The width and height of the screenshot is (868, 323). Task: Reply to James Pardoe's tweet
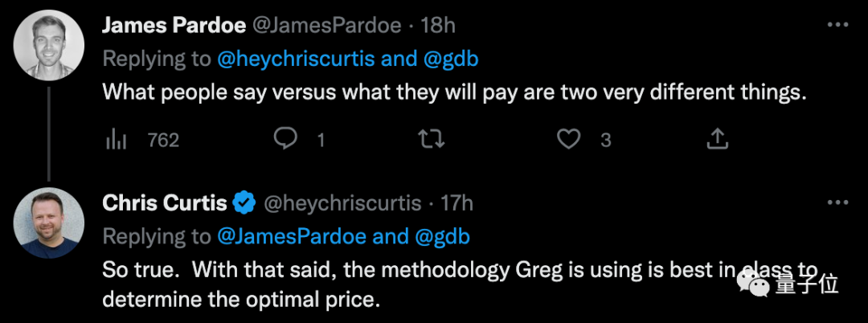(286, 140)
